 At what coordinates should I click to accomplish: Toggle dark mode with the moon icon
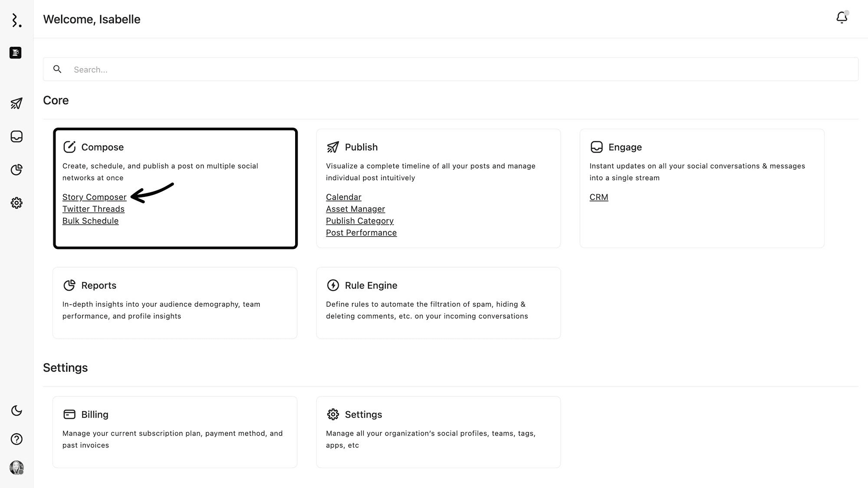click(16, 410)
